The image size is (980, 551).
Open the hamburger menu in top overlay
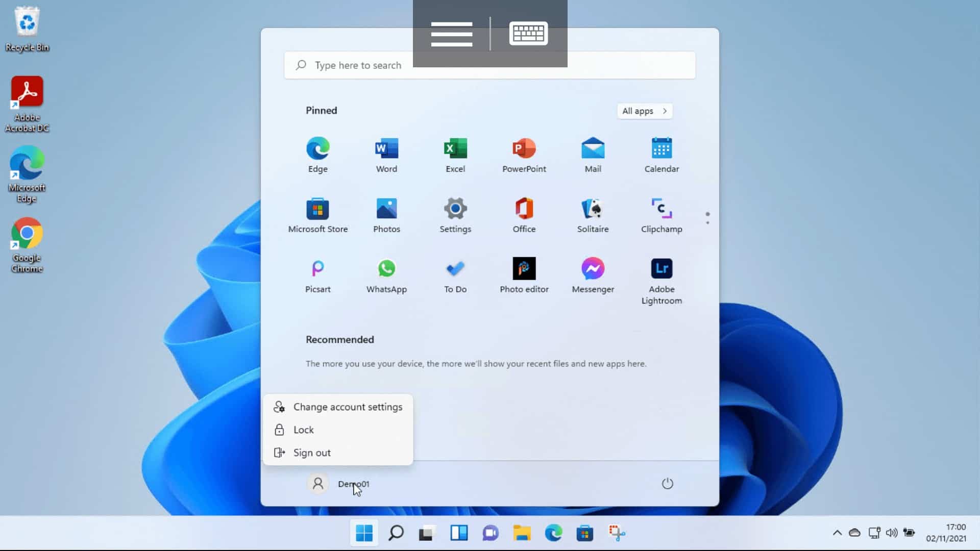tap(451, 34)
